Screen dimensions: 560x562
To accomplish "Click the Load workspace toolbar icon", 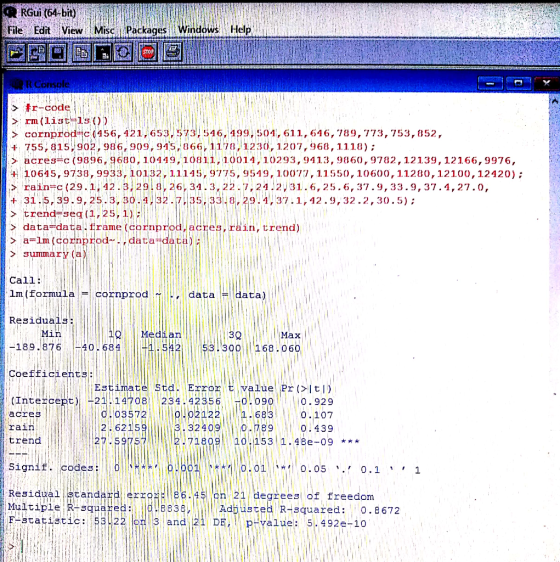I will [37, 53].
